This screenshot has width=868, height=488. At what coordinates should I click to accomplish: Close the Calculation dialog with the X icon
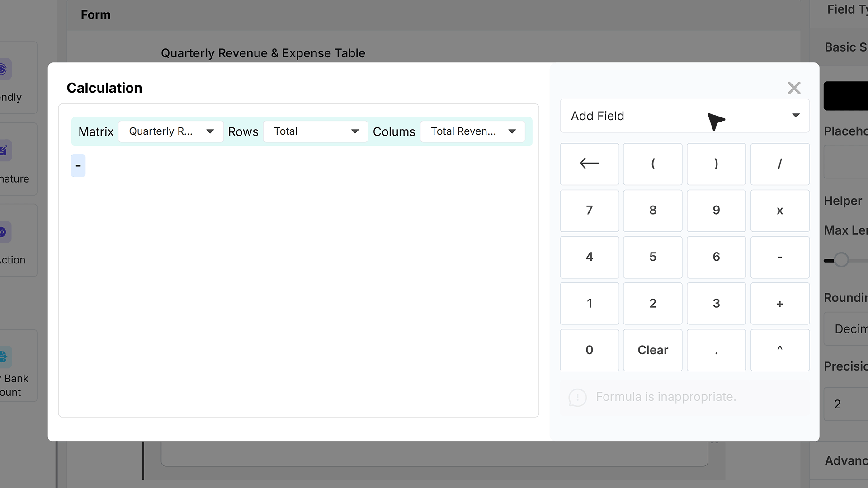click(794, 88)
